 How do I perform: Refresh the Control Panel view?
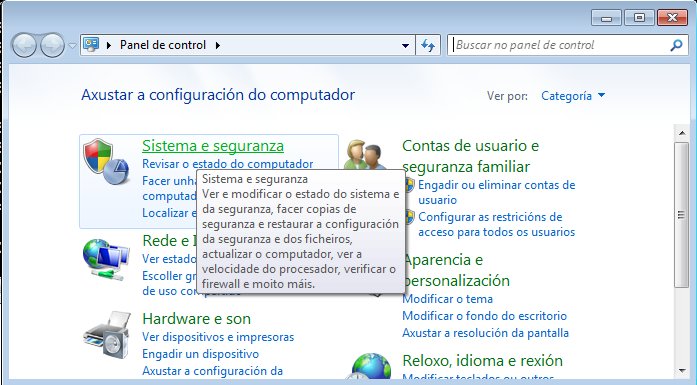coord(428,45)
